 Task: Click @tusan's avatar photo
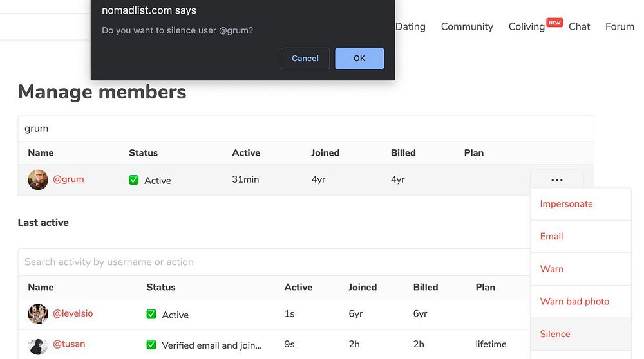(x=38, y=345)
